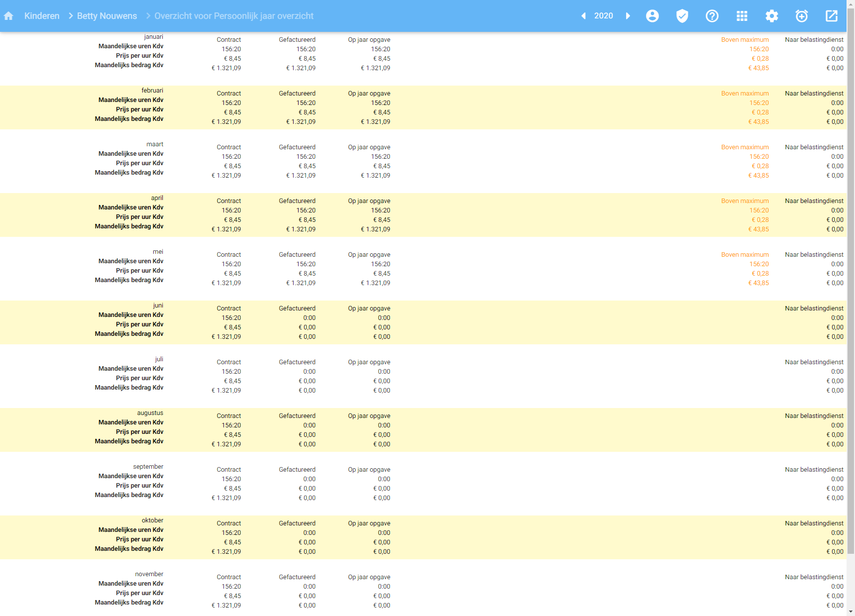
Task: Click Maandelijks bedrag Kdv in augustus
Action: pos(129,441)
